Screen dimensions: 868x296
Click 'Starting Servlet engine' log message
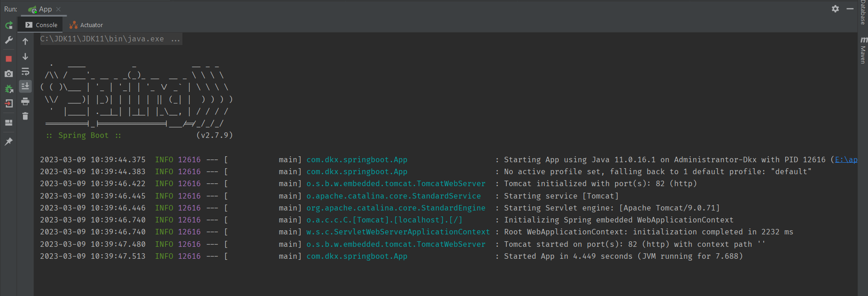612,208
